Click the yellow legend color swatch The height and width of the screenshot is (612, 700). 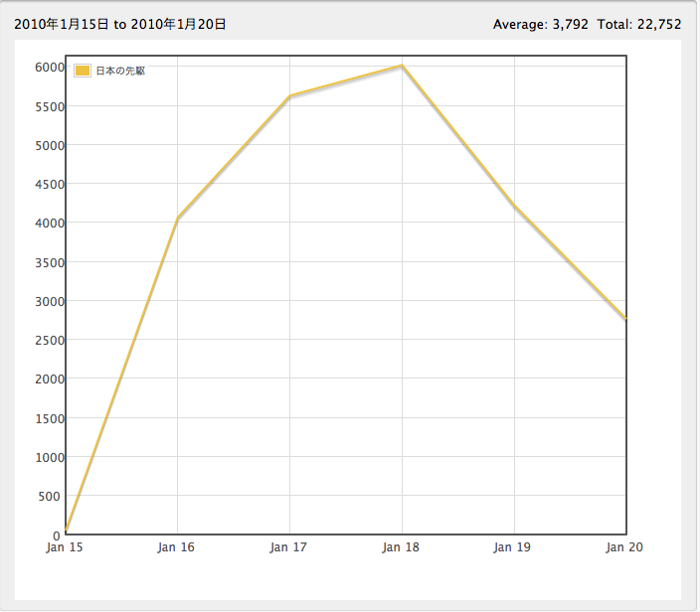click(x=84, y=71)
